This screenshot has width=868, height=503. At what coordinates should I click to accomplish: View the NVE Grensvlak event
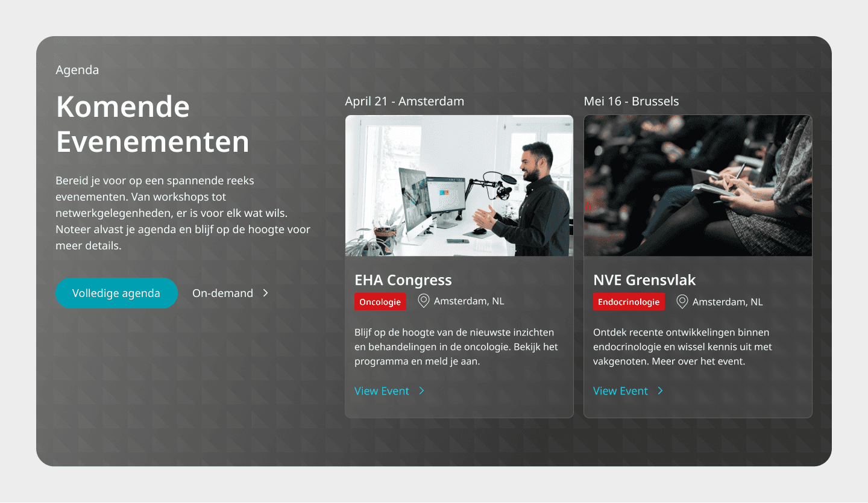point(620,390)
